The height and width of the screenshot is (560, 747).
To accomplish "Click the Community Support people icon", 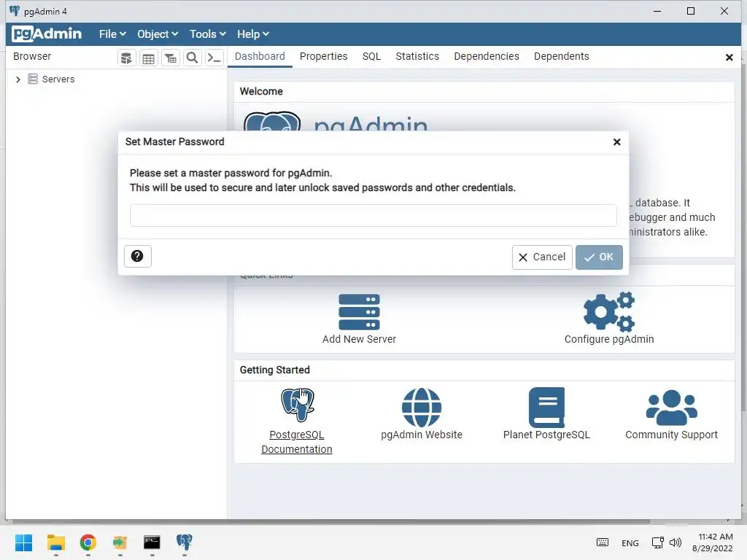I will 672,407.
